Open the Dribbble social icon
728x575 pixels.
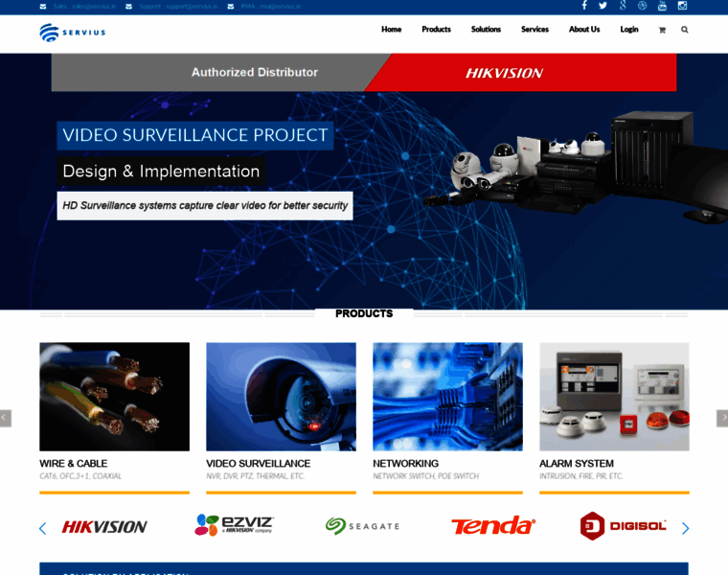pos(642,6)
